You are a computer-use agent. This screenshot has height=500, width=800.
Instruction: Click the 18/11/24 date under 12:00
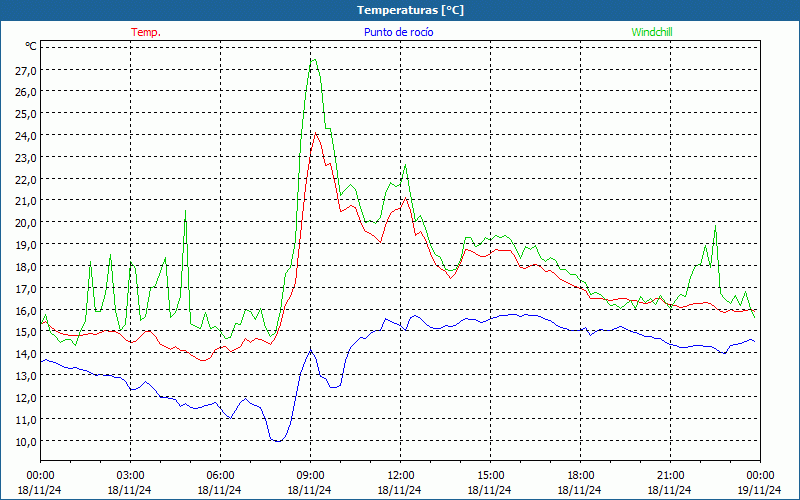399,490
